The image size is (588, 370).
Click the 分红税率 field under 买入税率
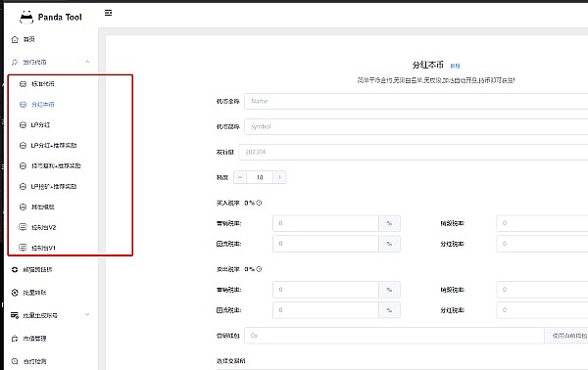(x=542, y=244)
